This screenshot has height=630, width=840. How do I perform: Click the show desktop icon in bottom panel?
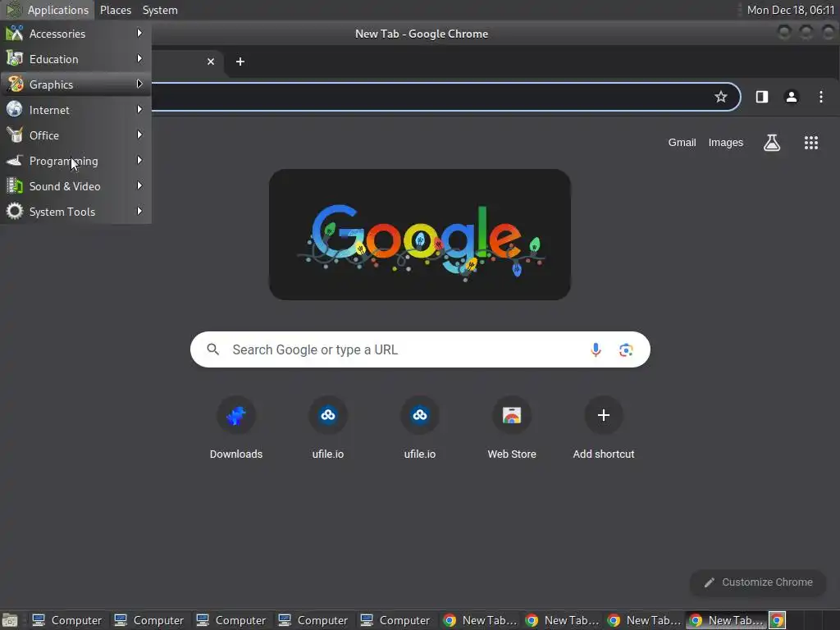point(10,620)
